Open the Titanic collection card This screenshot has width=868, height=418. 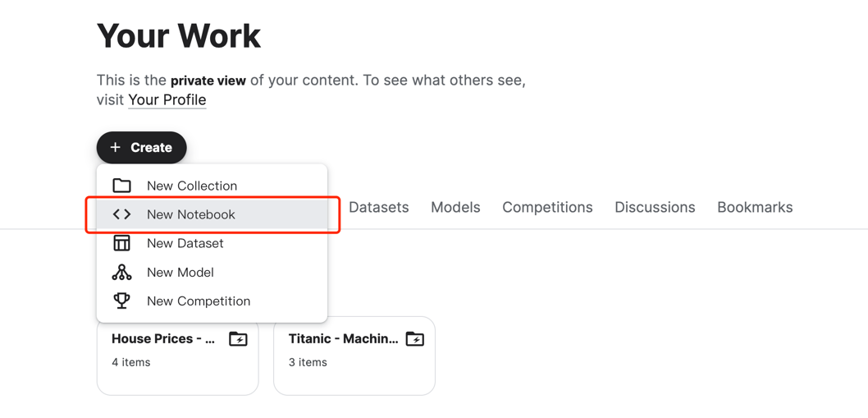[354, 356]
